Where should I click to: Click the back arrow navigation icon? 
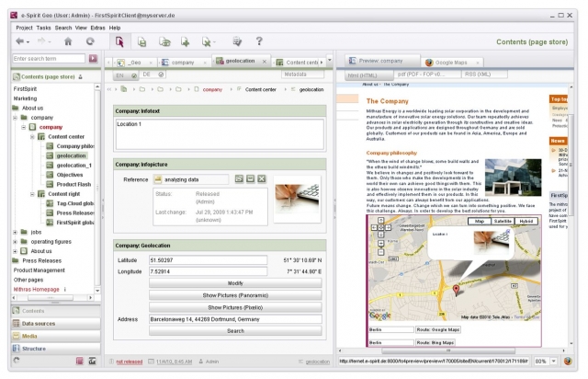21,41
